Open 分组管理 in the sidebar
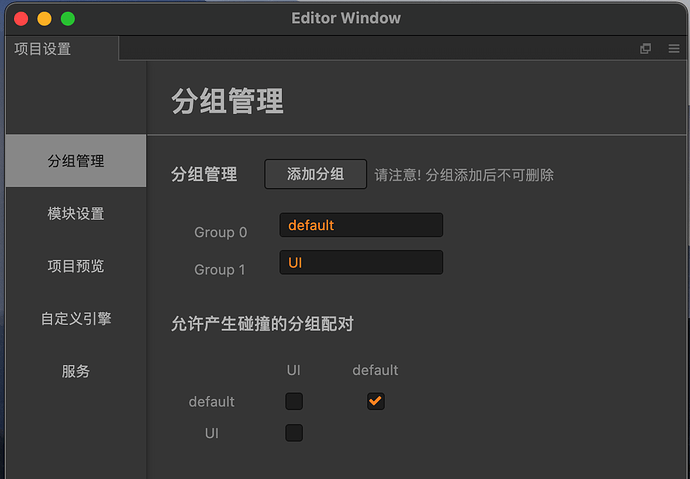Screen dimensions: 690x479 [76, 161]
